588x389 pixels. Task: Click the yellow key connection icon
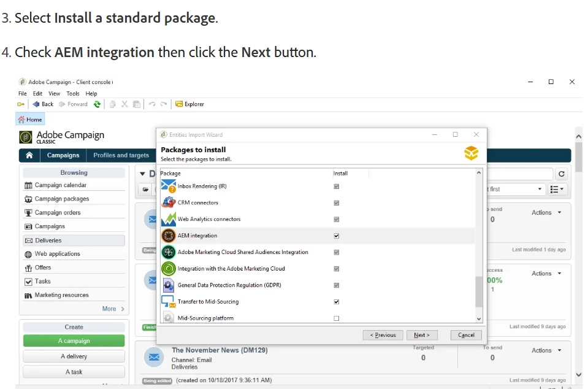(x=21, y=104)
